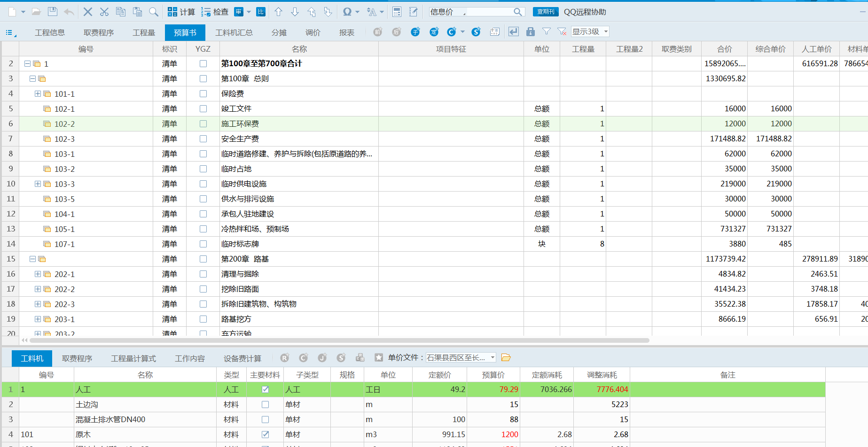The image size is (868, 447).
Task: Tick the YGZ checkbox for 安全生产费
Action: (203, 139)
